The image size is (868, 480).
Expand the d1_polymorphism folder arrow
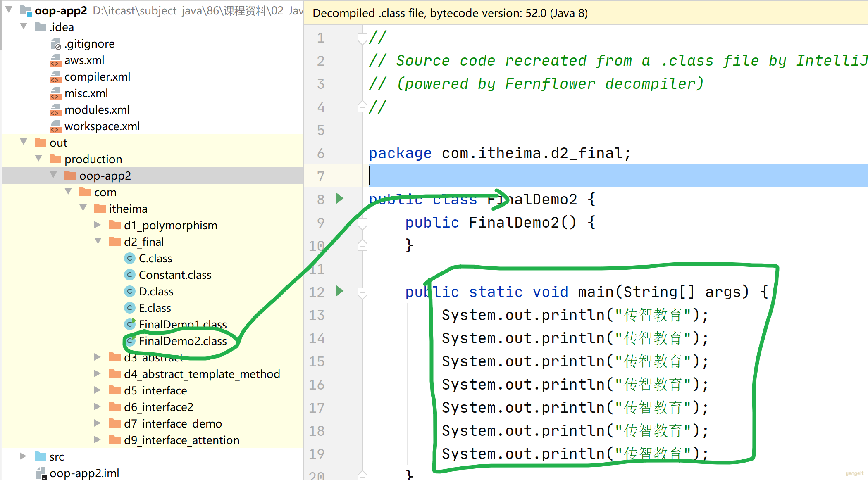98,225
